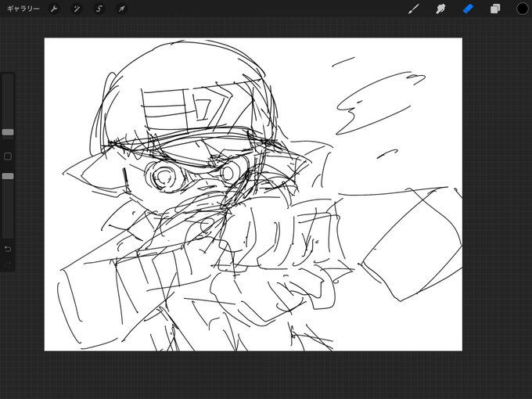Activate the Selection S tool
Image resolution: width=532 pixels, height=399 pixels.
click(99, 9)
